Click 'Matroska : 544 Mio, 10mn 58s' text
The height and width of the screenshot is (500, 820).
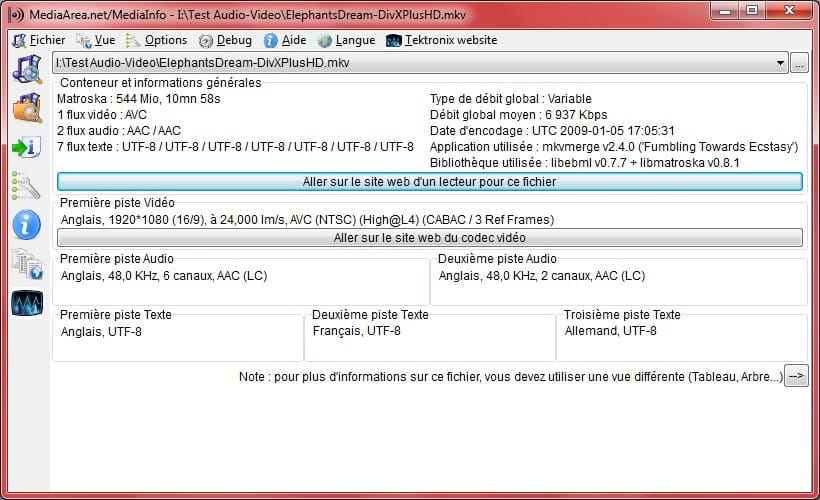tap(139, 99)
